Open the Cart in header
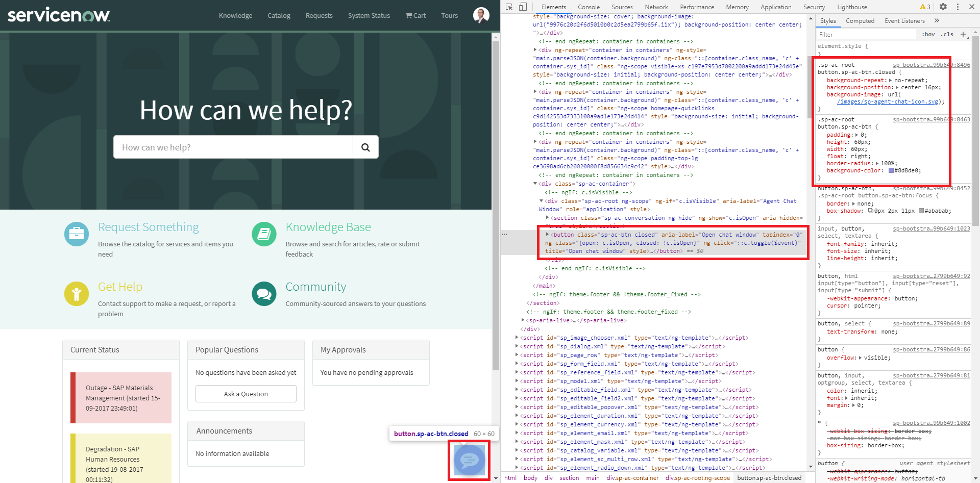This screenshot has height=483, width=980. pos(415,15)
